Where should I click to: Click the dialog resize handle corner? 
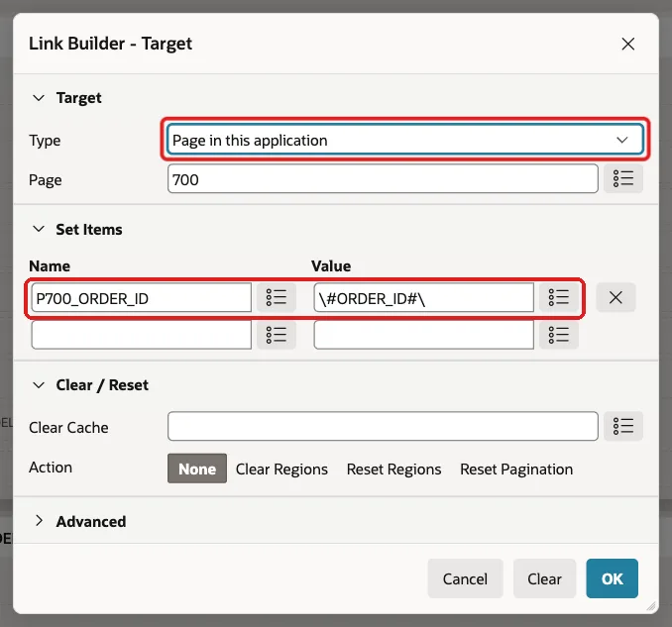click(x=651, y=606)
